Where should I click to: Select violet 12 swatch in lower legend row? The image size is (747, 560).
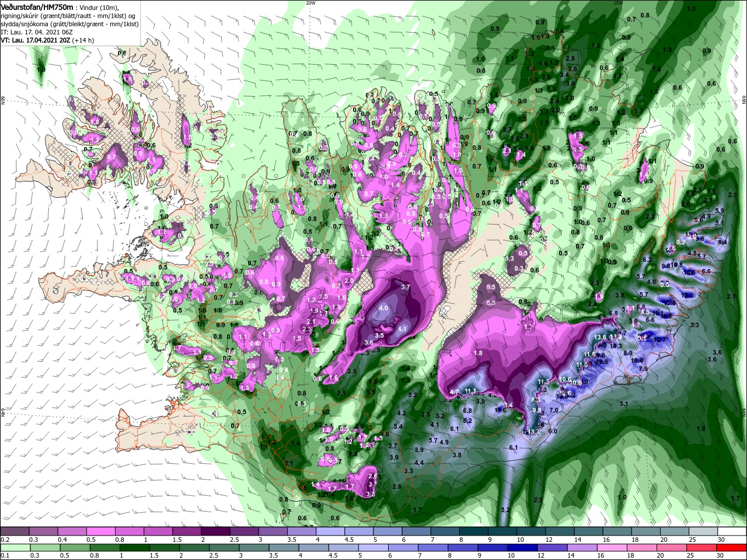[551, 548]
